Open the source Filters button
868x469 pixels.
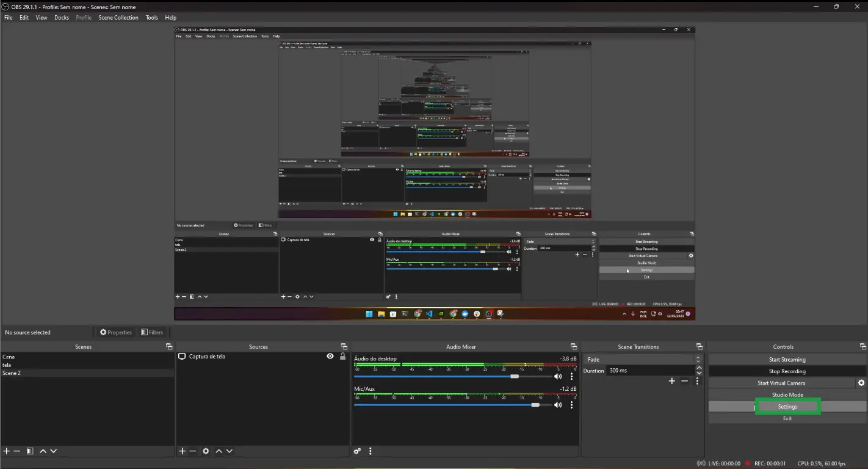point(152,332)
